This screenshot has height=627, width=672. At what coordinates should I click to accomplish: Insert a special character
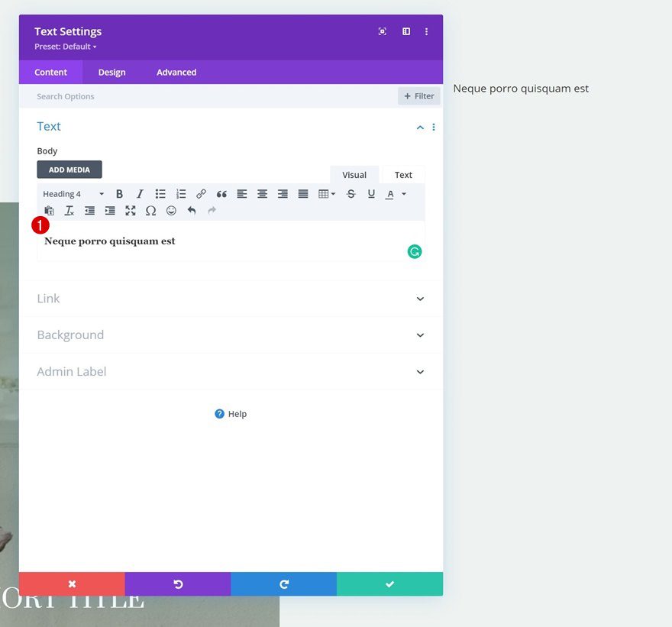coord(150,210)
